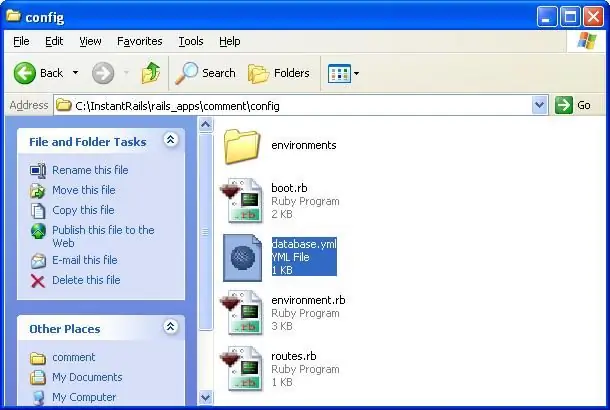Screen dimensions: 610x410
Task: Click the My Documents icon
Action: (x=38, y=378)
